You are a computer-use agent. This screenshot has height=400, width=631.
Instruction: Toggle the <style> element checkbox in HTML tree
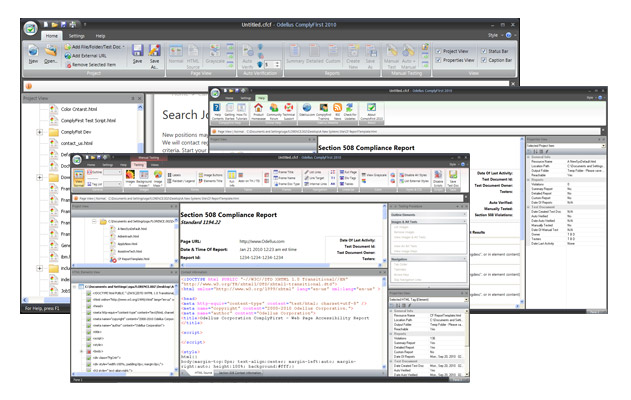(89, 345)
